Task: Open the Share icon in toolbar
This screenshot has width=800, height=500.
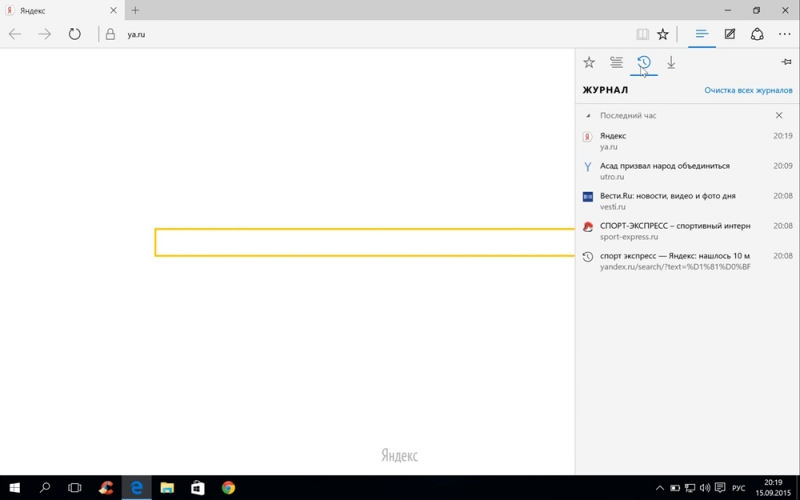Action: tap(757, 34)
